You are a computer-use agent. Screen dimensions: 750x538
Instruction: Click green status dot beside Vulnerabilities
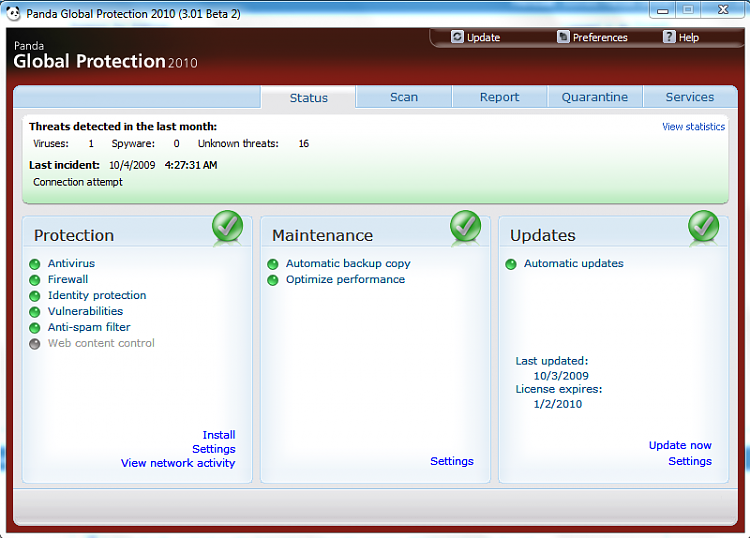[34, 312]
